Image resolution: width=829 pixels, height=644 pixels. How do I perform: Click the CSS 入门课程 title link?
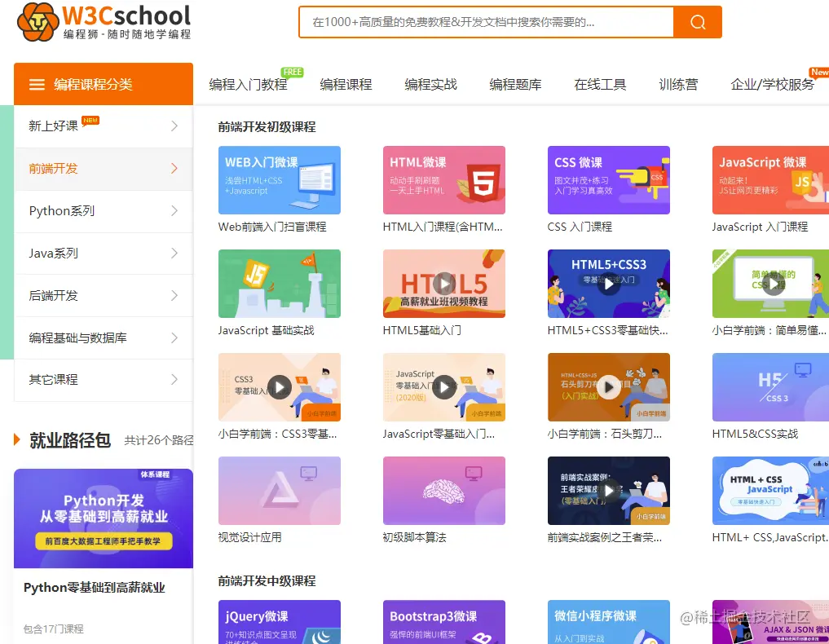point(580,227)
